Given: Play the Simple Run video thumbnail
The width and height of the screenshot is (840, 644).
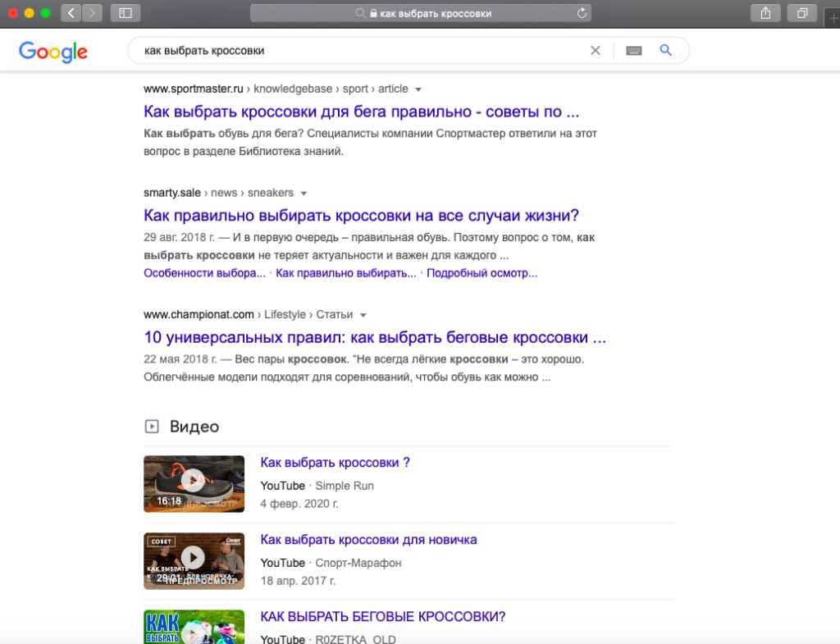Looking at the screenshot, I should [x=194, y=484].
